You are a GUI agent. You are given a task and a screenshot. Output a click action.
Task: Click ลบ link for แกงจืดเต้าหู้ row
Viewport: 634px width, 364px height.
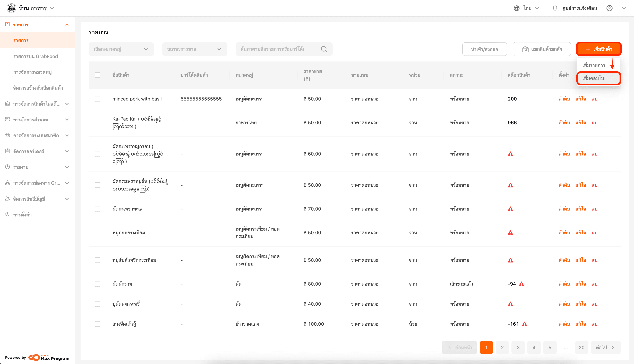click(594, 324)
